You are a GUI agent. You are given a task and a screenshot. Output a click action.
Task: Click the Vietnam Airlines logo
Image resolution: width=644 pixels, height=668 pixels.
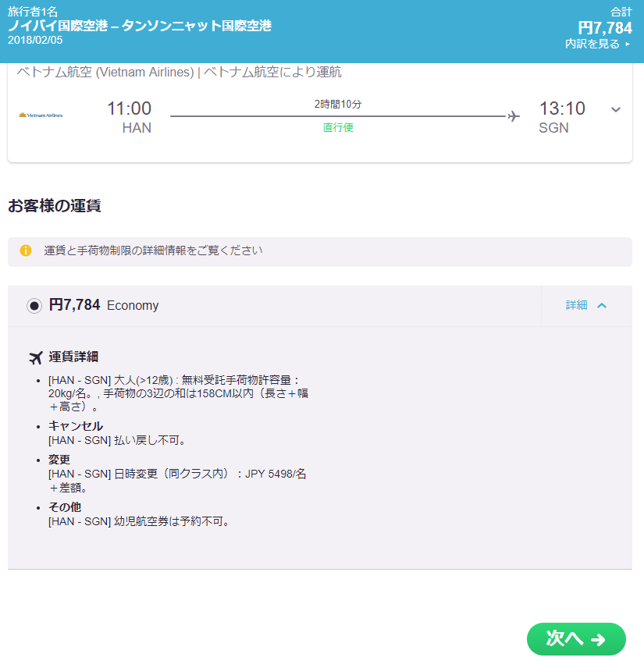click(x=41, y=115)
